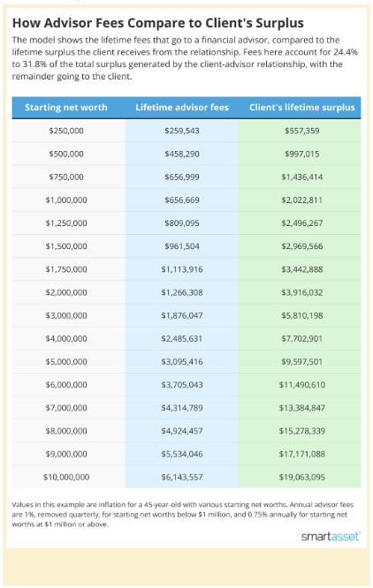Click the description paragraph under the title
Image resolution: width=373 pixels, height=588 pixels.
[x=185, y=58]
